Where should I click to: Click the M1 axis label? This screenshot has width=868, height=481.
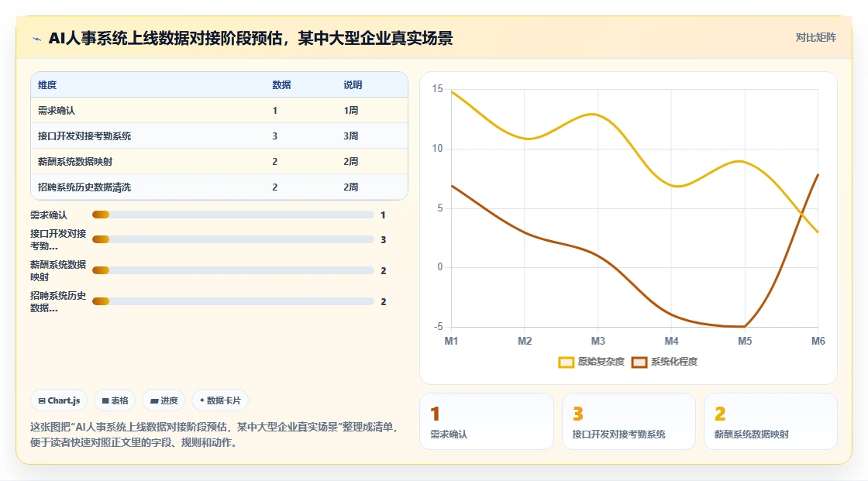(451, 341)
